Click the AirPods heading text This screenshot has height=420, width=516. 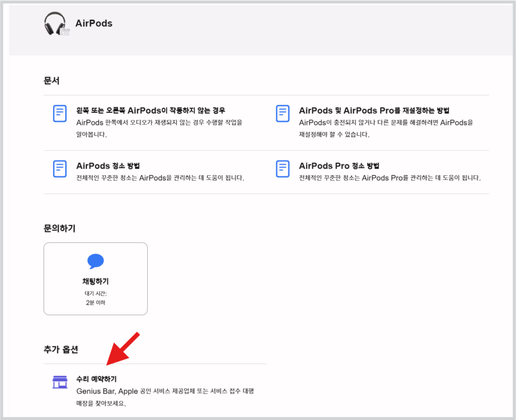click(94, 23)
